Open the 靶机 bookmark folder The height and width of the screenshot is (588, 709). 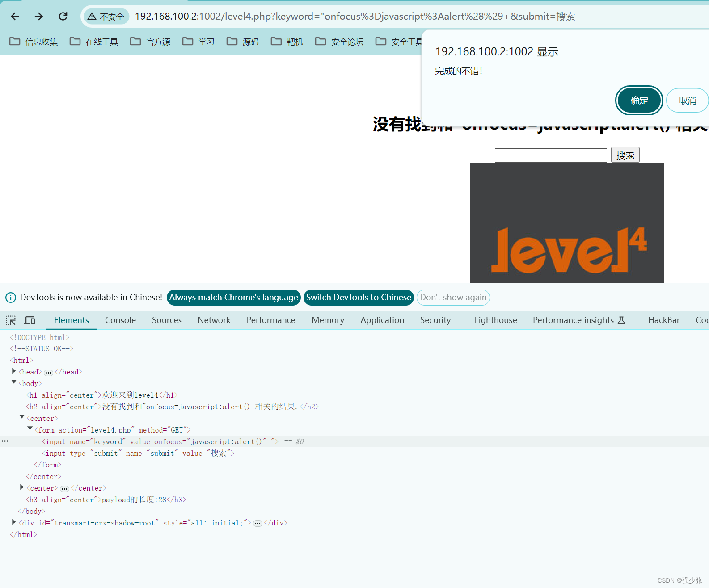287,42
